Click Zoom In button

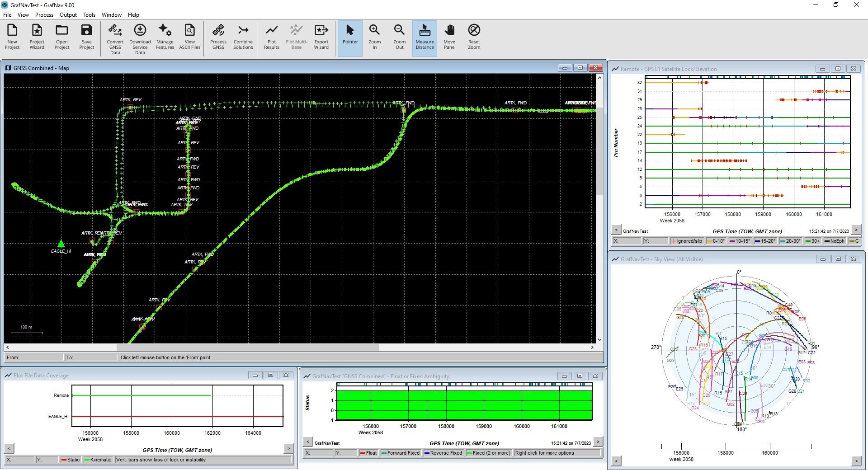point(375,37)
